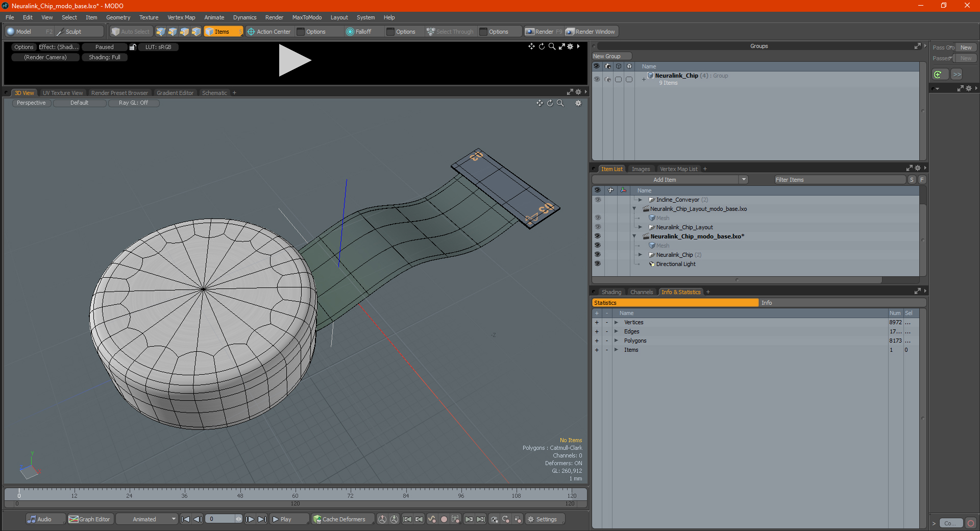Image resolution: width=980 pixels, height=531 pixels.
Task: Open the Render Window
Action: [591, 32]
